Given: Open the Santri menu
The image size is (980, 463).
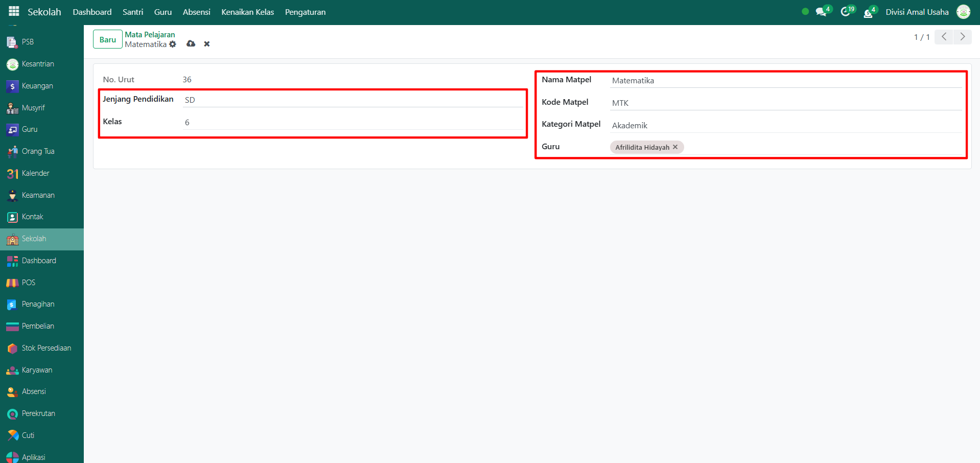Looking at the screenshot, I should tap(133, 12).
